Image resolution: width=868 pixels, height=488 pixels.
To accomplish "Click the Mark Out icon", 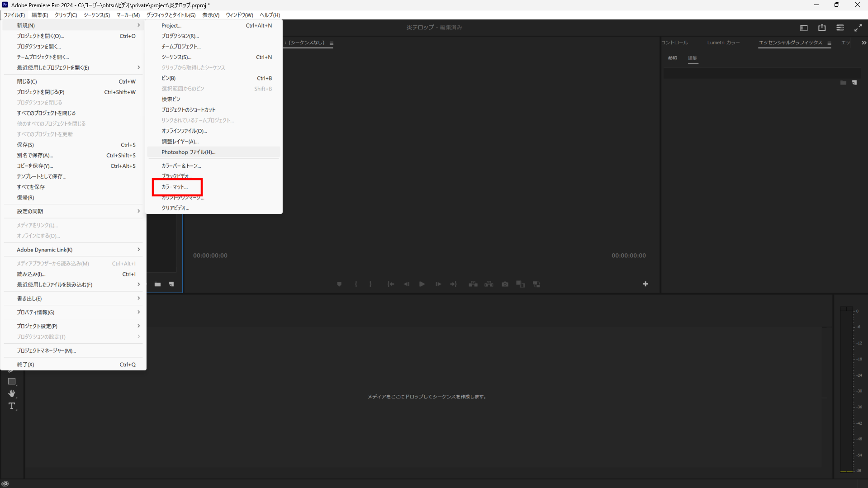I will (370, 284).
